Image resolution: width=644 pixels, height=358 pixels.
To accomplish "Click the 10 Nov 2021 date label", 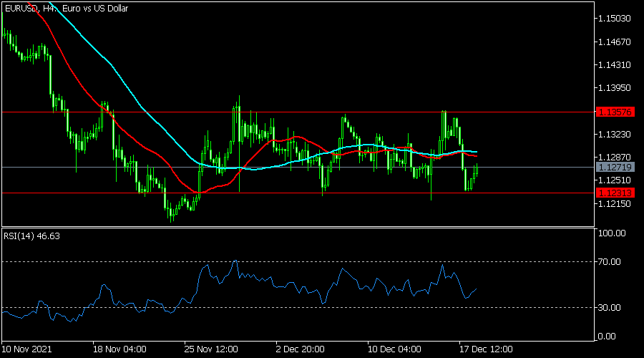I will click(x=26, y=349).
